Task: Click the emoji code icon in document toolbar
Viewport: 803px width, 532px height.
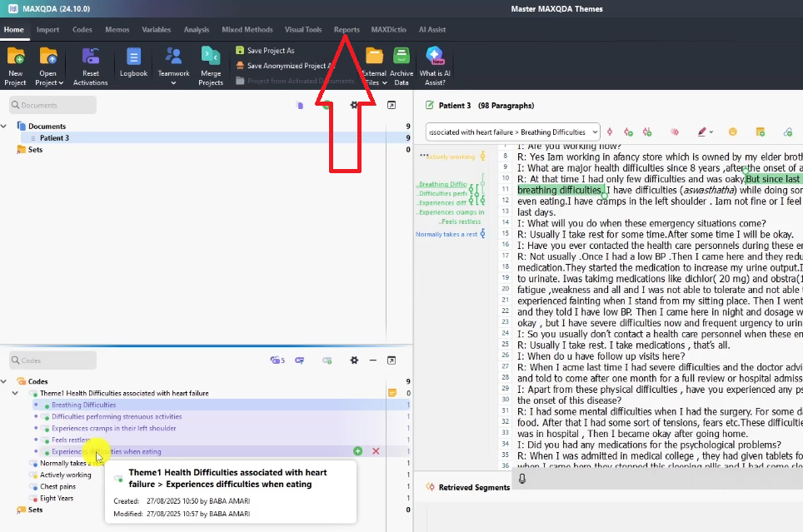Action: pos(733,132)
